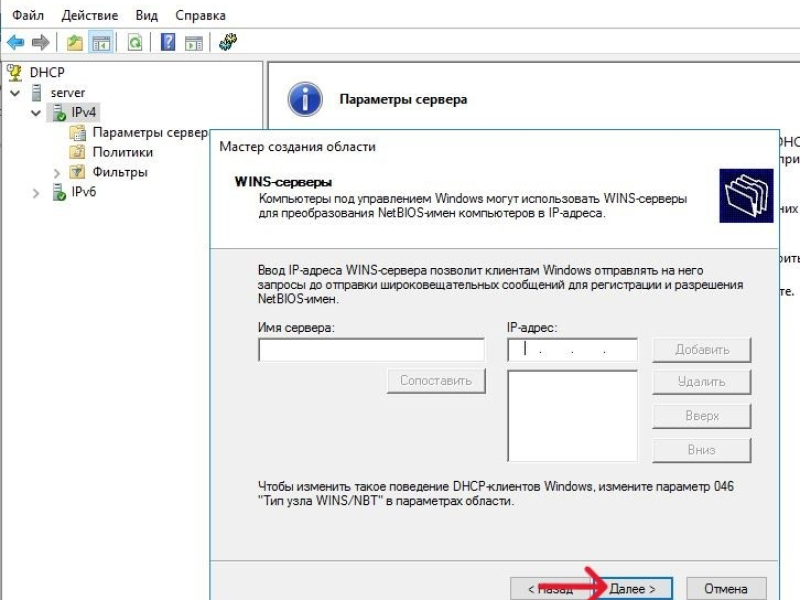The width and height of the screenshot is (800, 600).
Task: Select the server label in the tree
Action: 68,93
